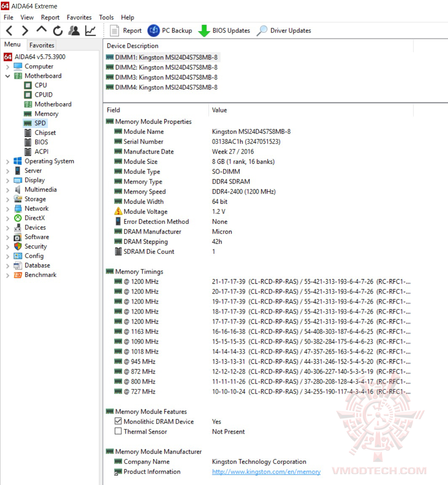Open the BIOS information page

40,142
